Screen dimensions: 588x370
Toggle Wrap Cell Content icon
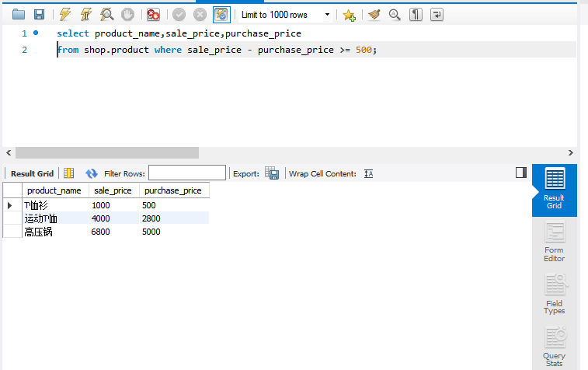pos(369,173)
